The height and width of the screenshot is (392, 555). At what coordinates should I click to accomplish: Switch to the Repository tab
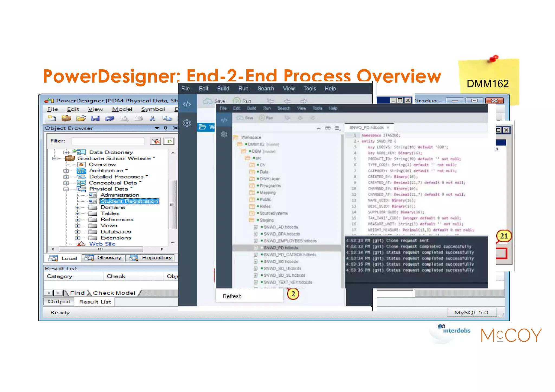(x=151, y=258)
